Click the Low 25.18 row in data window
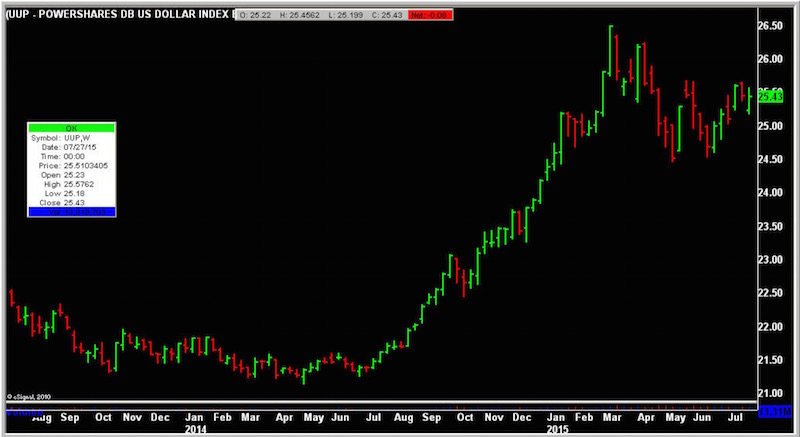Image resolution: width=800 pixels, height=437 pixels. click(71, 193)
